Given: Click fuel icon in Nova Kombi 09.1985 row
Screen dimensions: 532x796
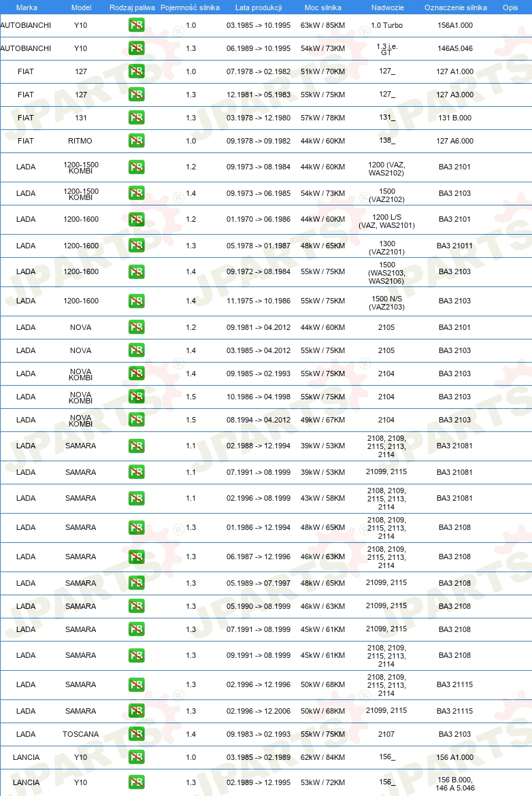Looking at the screenshot, I should point(137,374).
